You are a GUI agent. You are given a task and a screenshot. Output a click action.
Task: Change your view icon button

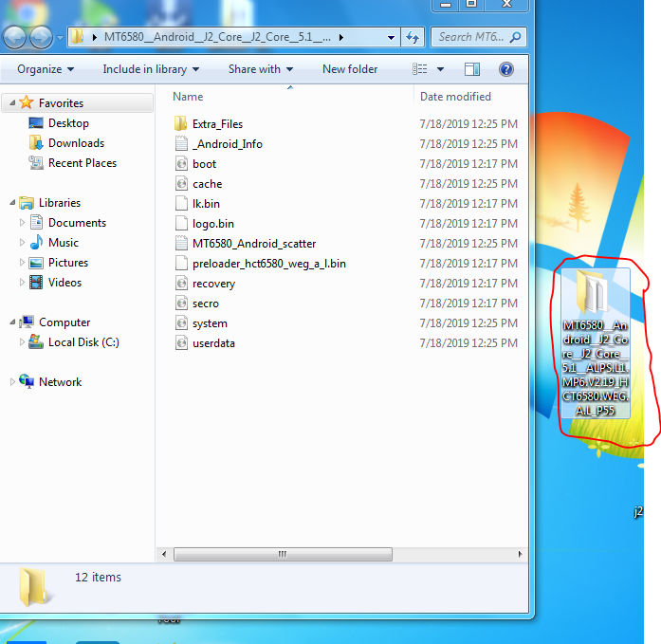click(419, 69)
